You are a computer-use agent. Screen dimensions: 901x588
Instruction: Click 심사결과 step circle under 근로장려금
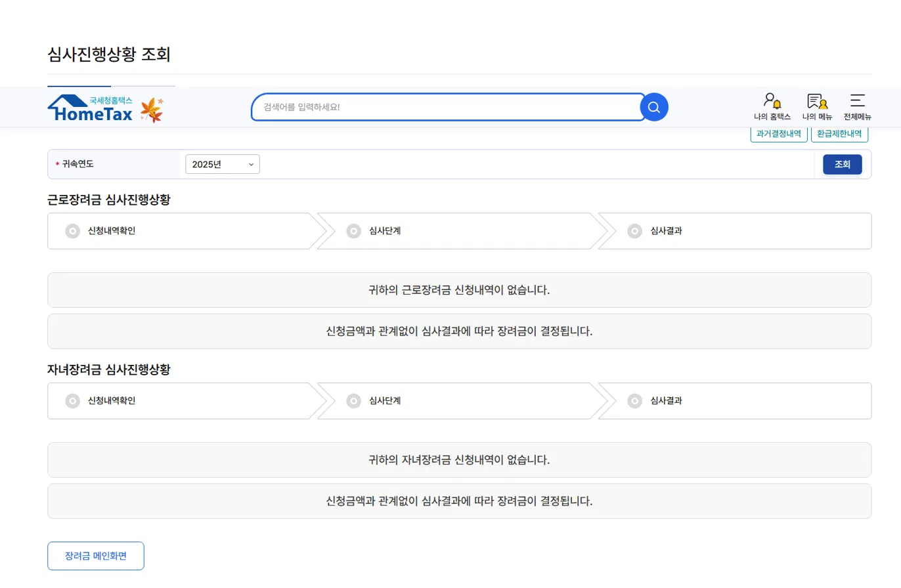click(x=634, y=231)
